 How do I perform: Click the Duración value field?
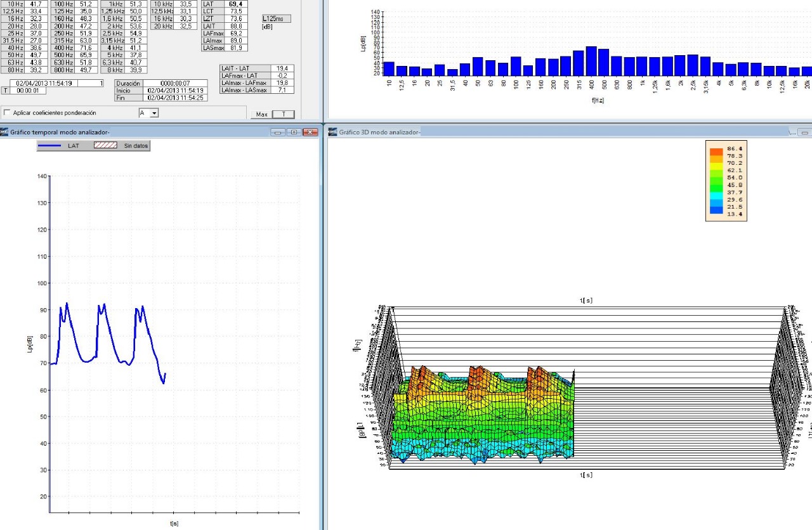point(175,83)
